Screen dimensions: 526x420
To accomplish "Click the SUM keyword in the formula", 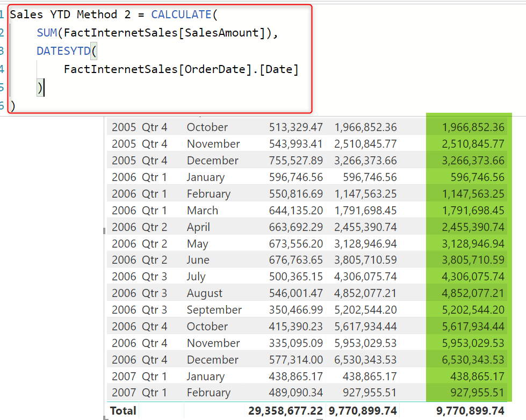I will coord(47,33).
